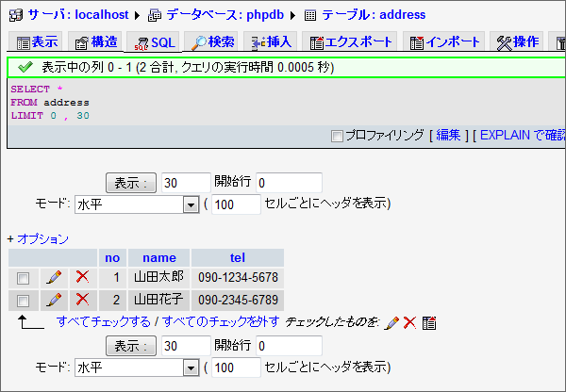This screenshot has width=566, height=392.
Task: Open the 検索 tab
Action: click(211, 41)
